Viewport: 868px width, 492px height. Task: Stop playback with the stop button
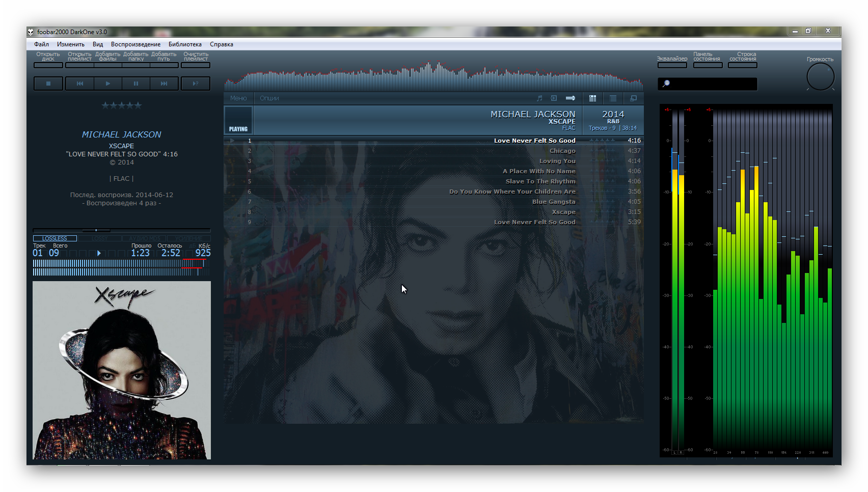[x=48, y=84]
